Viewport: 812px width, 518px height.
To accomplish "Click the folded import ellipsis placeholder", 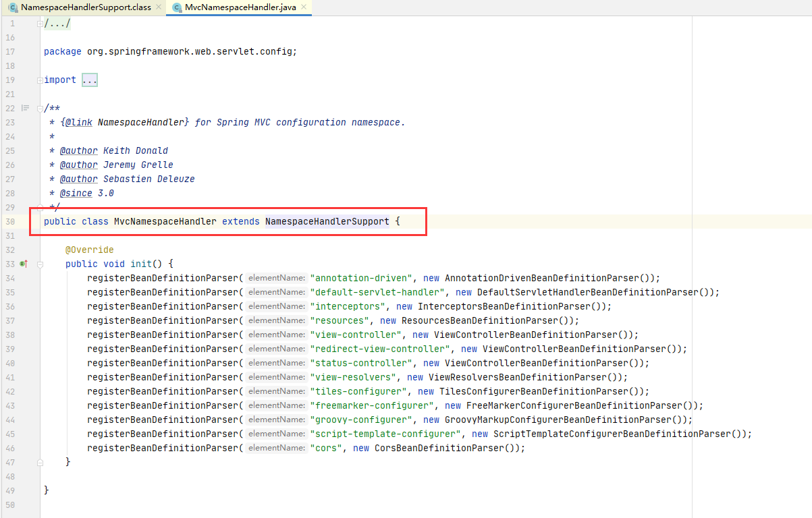I will coord(90,80).
